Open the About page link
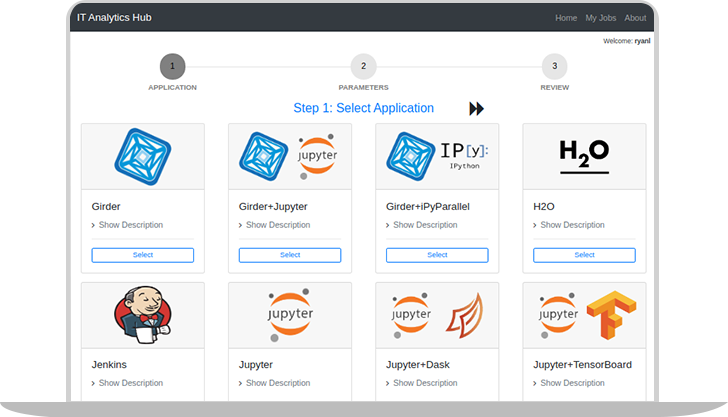Image resolution: width=728 pixels, height=417 pixels. [635, 18]
